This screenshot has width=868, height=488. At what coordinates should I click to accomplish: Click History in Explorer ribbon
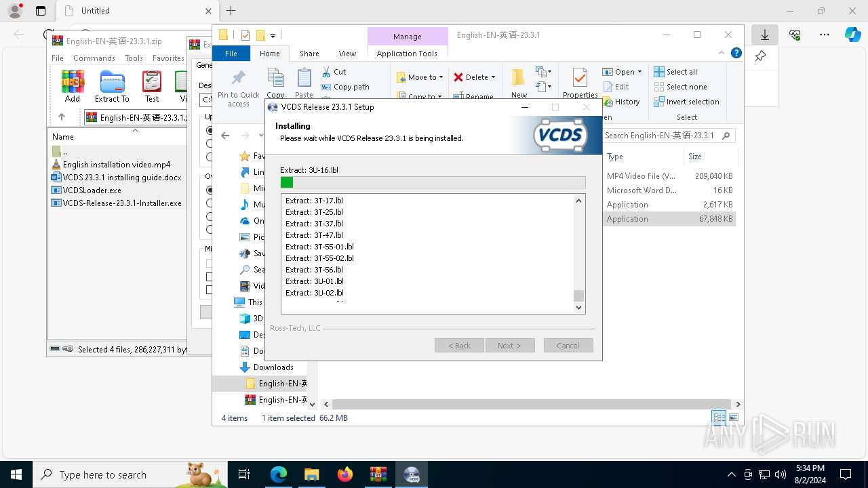tap(621, 102)
